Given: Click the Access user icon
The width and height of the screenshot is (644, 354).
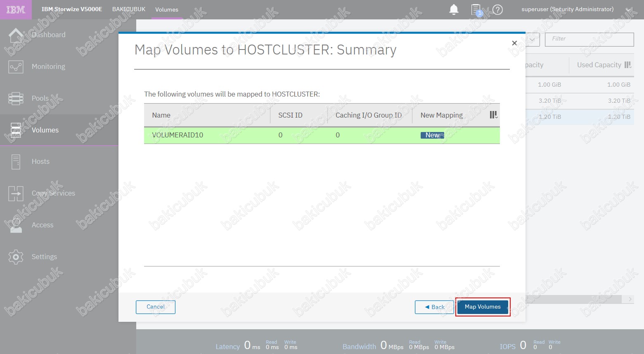Looking at the screenshot, I should (x=16, y=225).
